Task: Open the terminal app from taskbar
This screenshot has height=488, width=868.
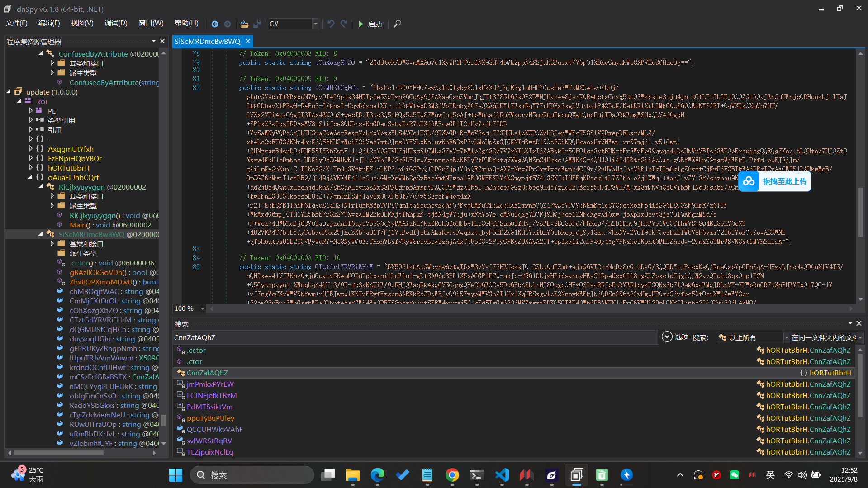Action: 477,475
